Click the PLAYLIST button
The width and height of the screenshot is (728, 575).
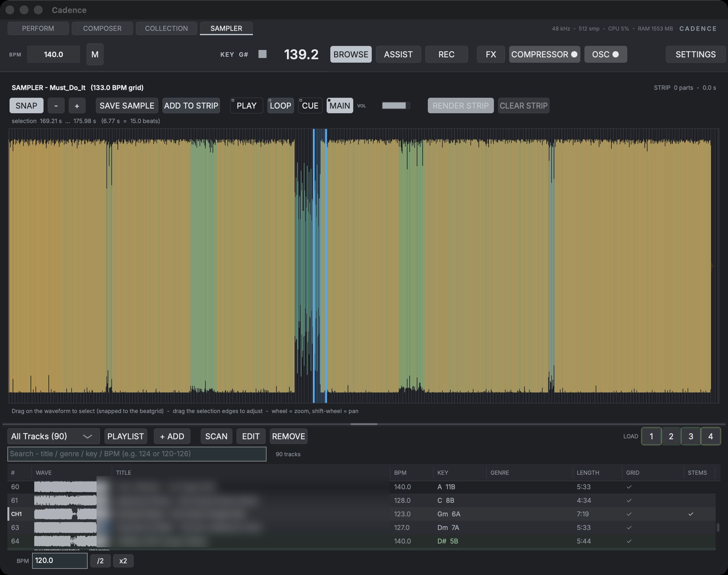(x=126, y=436)
